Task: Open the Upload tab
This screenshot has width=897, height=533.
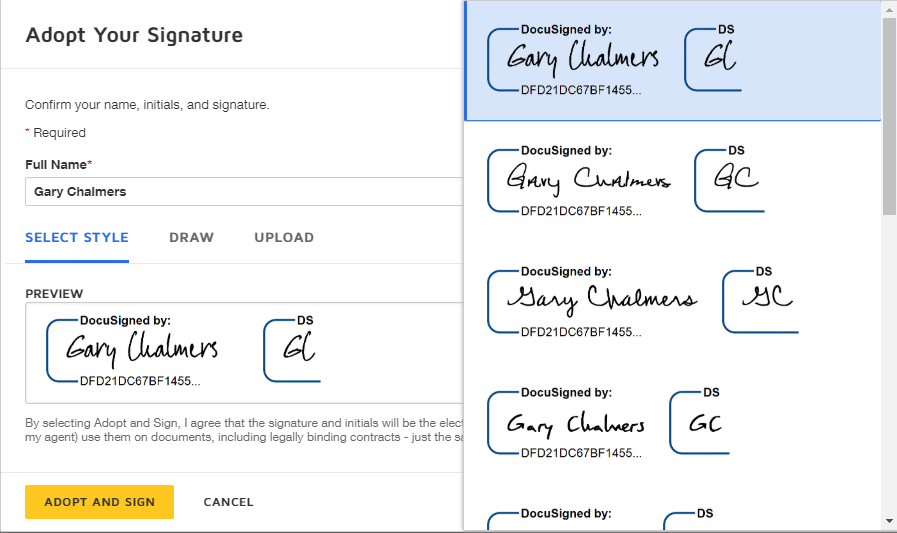Action: tap(284, 237)
